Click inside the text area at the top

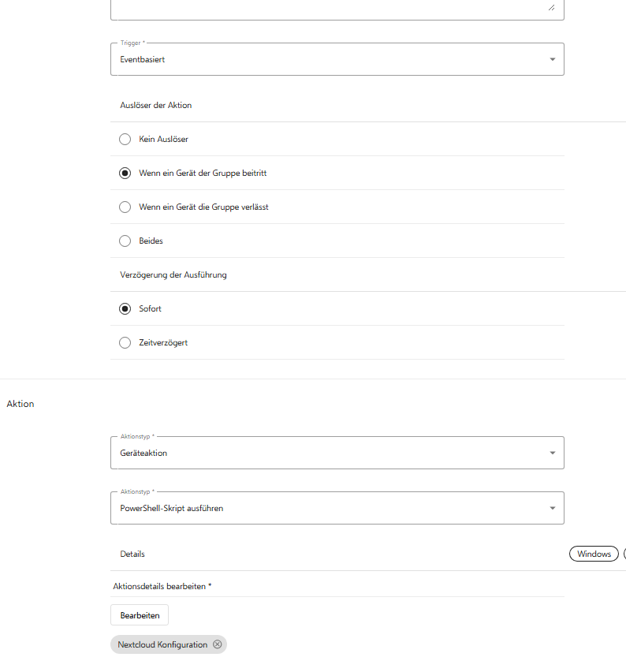pyautogui.click(x=331, y=8)
